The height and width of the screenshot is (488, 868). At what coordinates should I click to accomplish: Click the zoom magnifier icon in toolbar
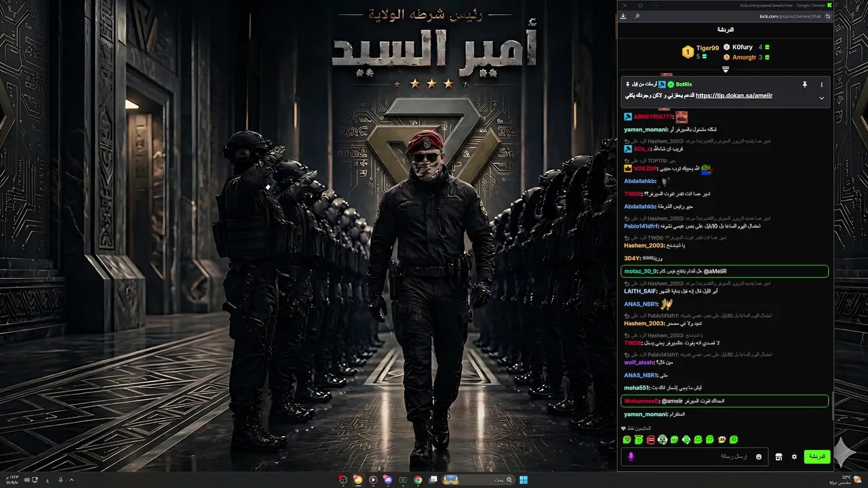coord(637,16)
